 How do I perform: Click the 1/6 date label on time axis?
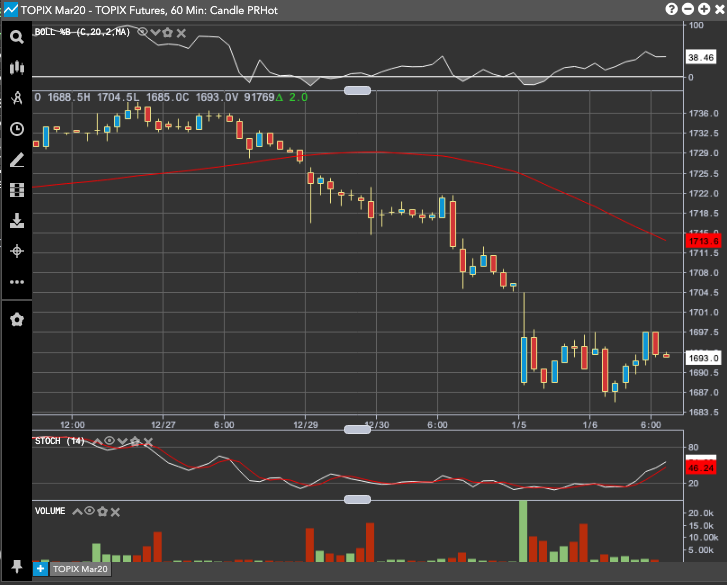pyautogui.click(x=590, y=425)
